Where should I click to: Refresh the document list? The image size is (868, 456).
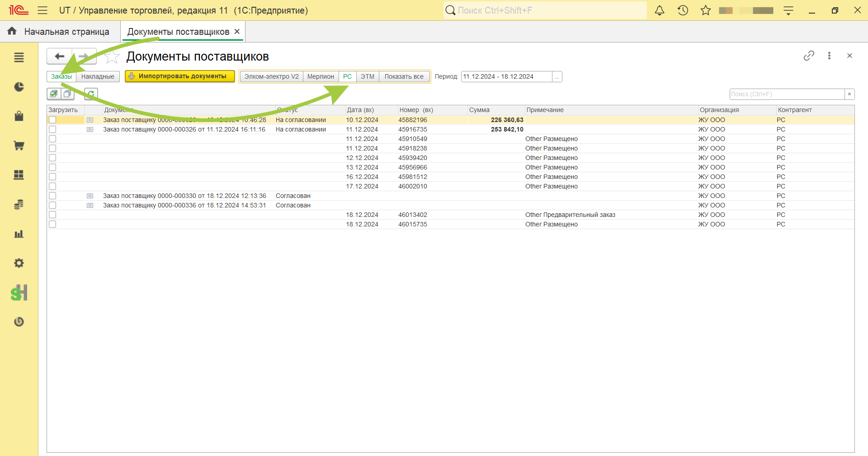pyautogui.click(x=91, y=94)
